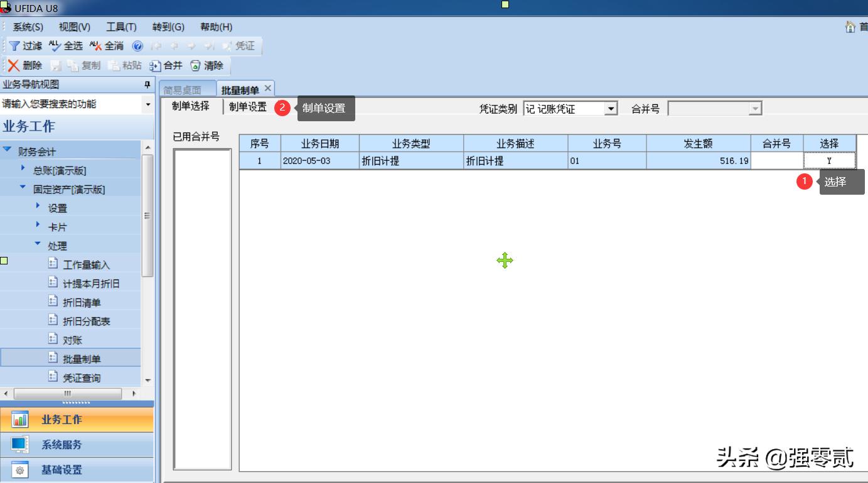Screen dimensions: 868x483
Task: Select the 过滤 filter toolbar icon
Action: click(x=25, y=45)
